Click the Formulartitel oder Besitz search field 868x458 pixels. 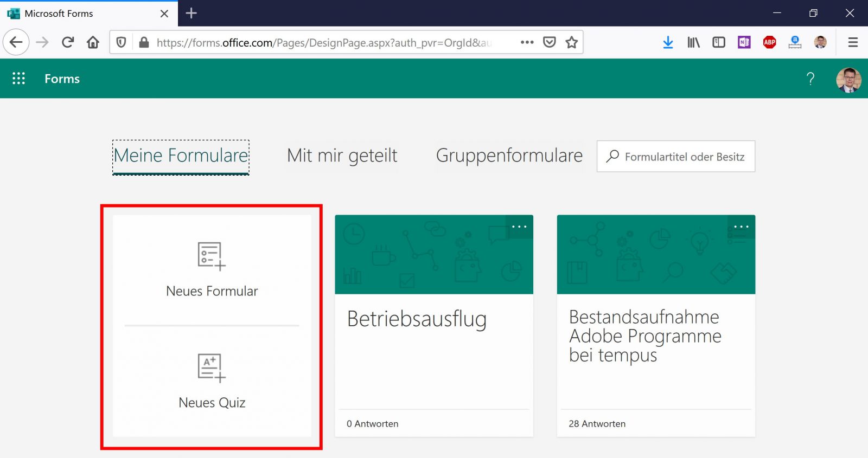676,157
